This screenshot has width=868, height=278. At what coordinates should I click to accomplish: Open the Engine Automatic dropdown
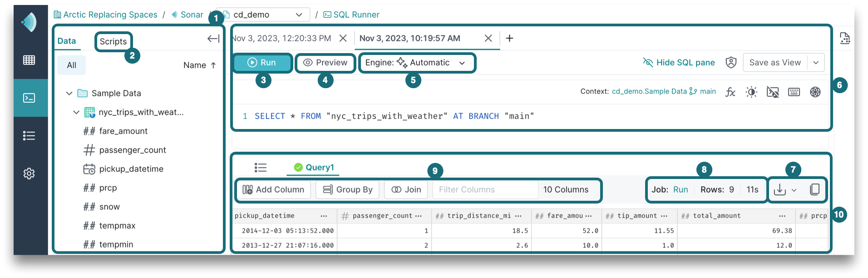pos(416,63)
